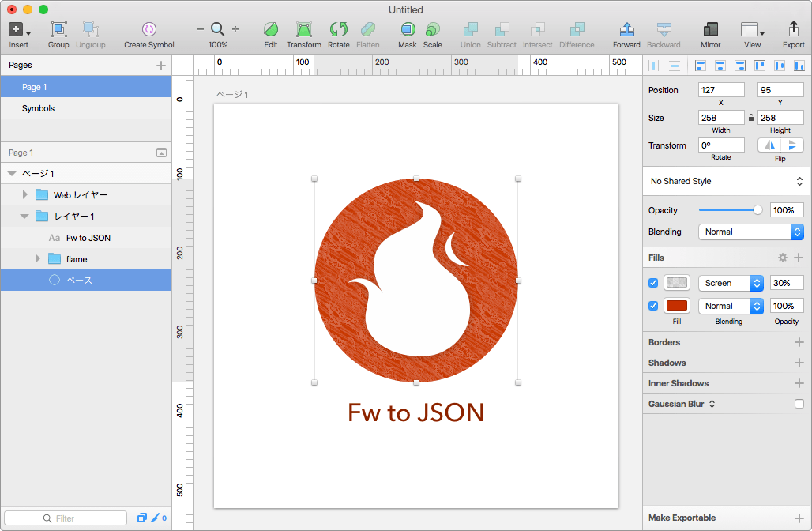Image resolution: width=812 pixels, height=531 pixels.
Task: Open the Blending Normal dropdown under Opacity
Action: click(750, 232)
